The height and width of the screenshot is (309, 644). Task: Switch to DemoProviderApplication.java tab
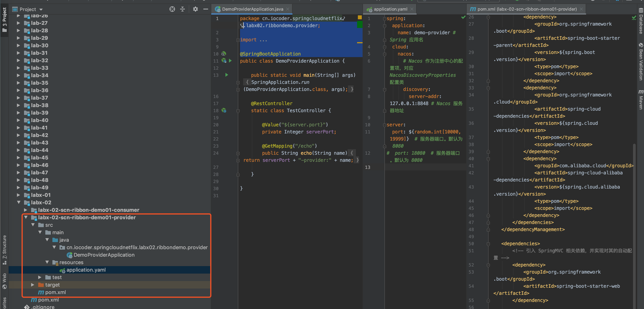[x=252, y=9]
